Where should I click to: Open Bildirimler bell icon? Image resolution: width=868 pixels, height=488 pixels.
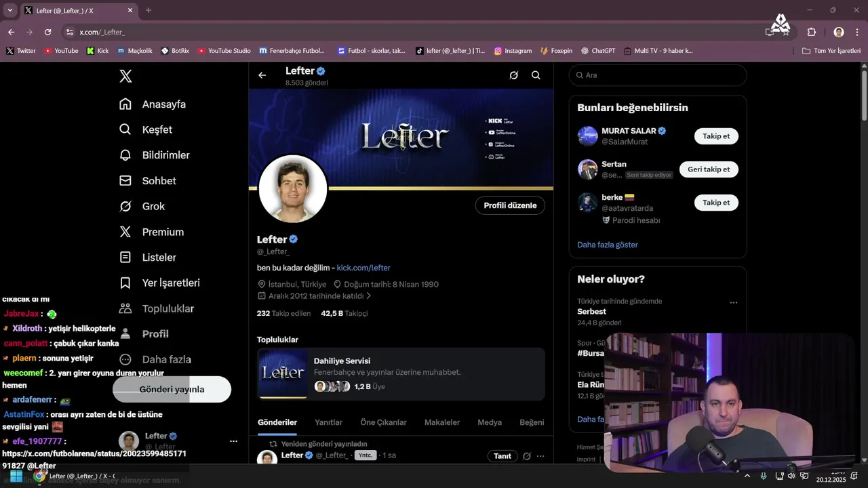point(125,155)
